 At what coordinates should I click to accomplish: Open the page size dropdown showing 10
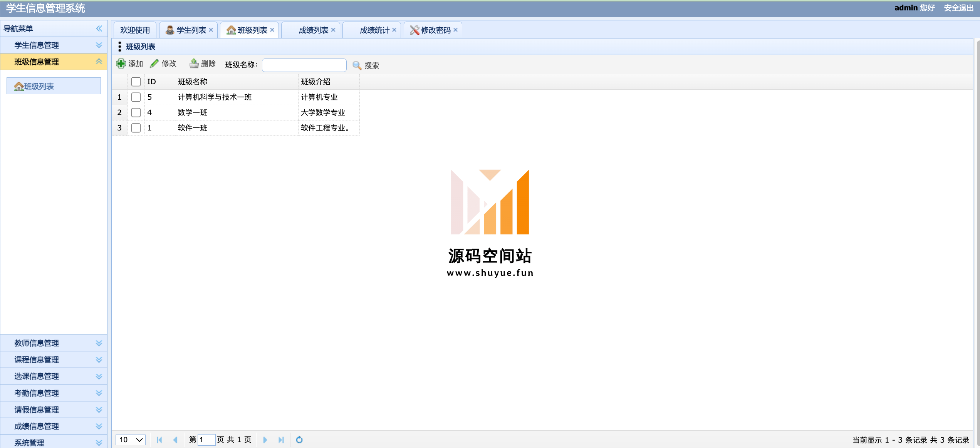[x=131, y=440]
